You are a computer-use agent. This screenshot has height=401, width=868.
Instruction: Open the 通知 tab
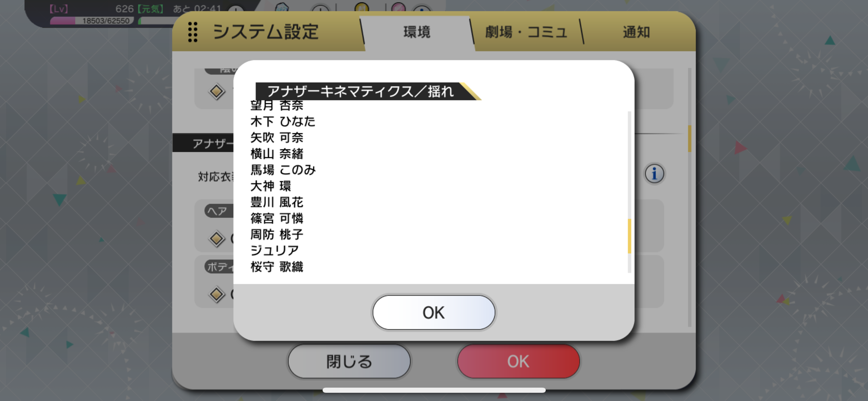pyautogui.click(x=636, y=32)
